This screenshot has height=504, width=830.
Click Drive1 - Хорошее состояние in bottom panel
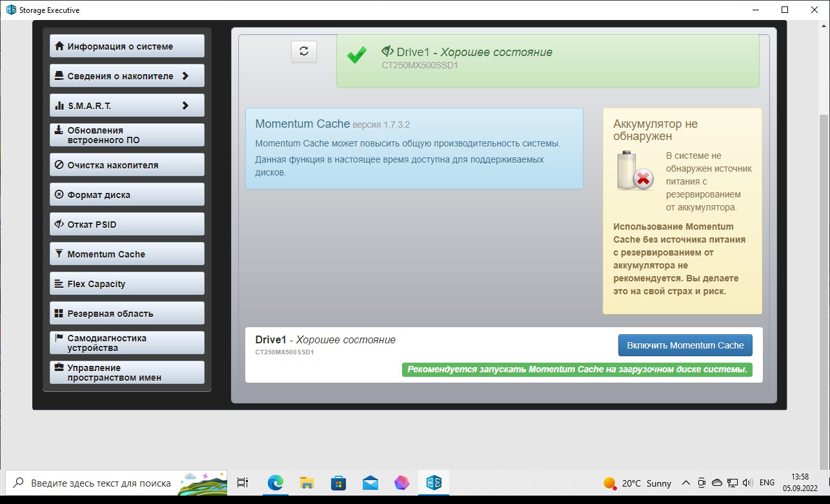pos(325,339)
